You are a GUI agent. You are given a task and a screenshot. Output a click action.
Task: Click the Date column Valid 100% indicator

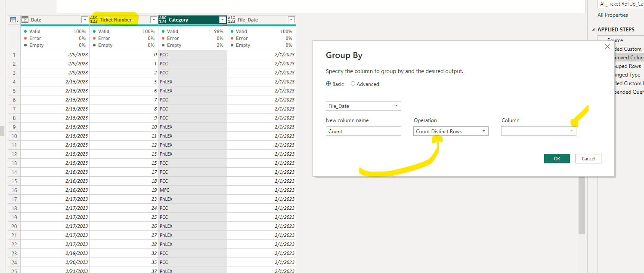55,31
